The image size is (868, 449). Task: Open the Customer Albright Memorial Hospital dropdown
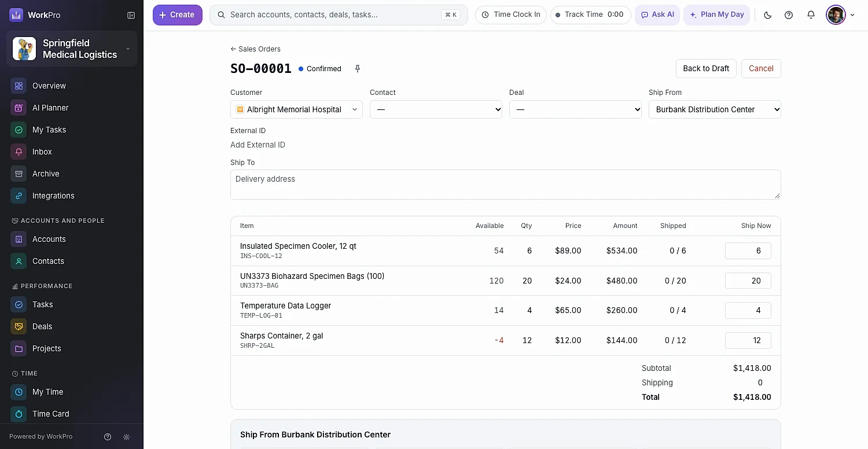click(x=296, y=109)
